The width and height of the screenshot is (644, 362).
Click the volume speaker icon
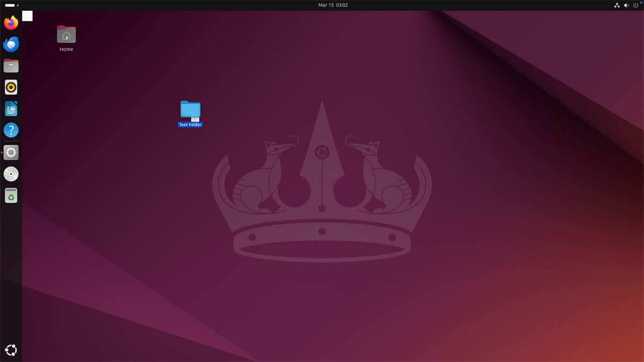pyautogui.click(x=626, y=5)
